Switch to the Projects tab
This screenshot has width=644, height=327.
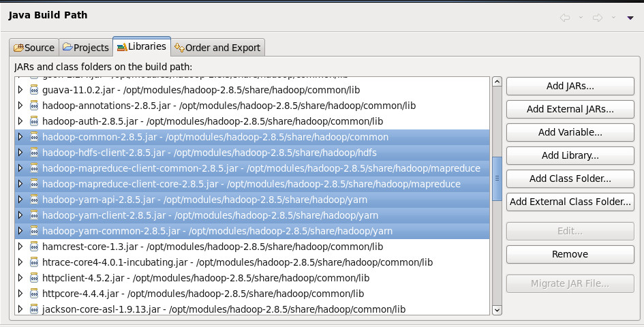86,48
